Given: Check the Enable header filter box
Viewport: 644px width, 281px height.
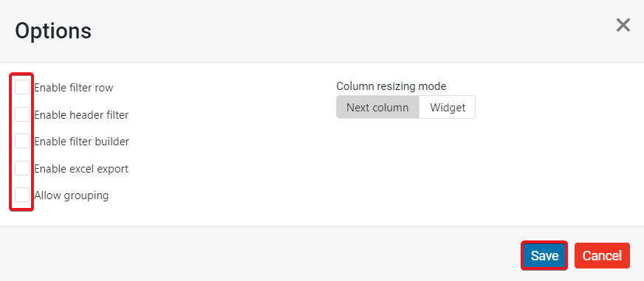Looking at the screenshot, I should [x=22, y=114].
